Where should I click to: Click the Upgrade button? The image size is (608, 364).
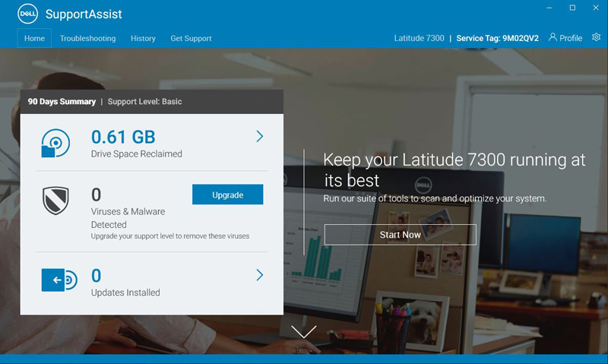point(227,195)
